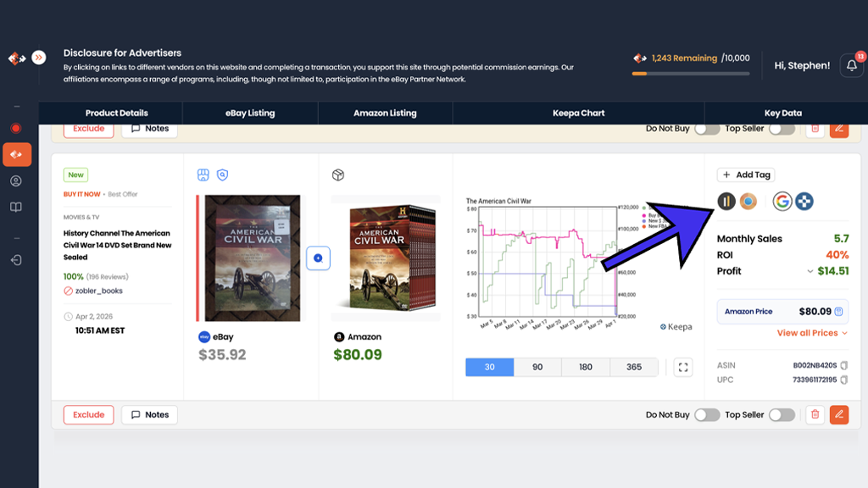Toggle the top Do Not Buy switch
868x488 pixels.
tap(706, 129)
